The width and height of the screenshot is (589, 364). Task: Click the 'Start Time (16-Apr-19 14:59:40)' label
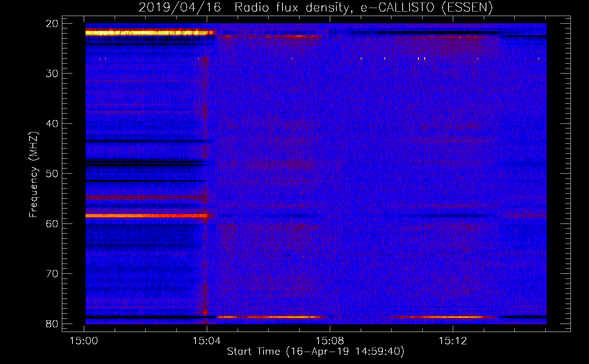[x=316, y=352]
